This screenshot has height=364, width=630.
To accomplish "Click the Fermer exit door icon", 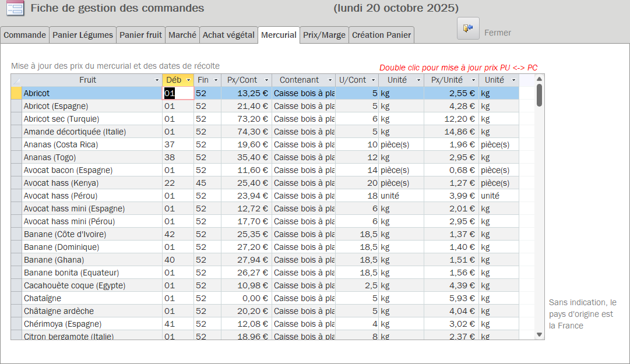I will [x=468, y=29].
